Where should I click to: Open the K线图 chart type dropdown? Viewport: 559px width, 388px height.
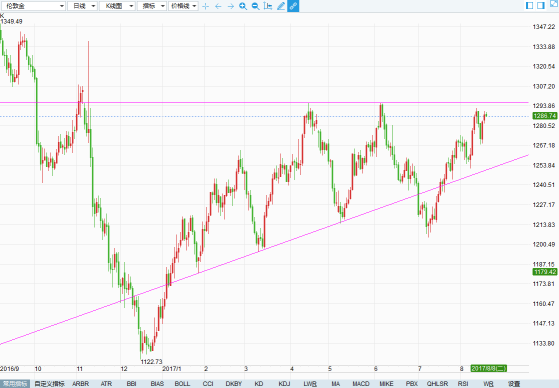[117, 6]
